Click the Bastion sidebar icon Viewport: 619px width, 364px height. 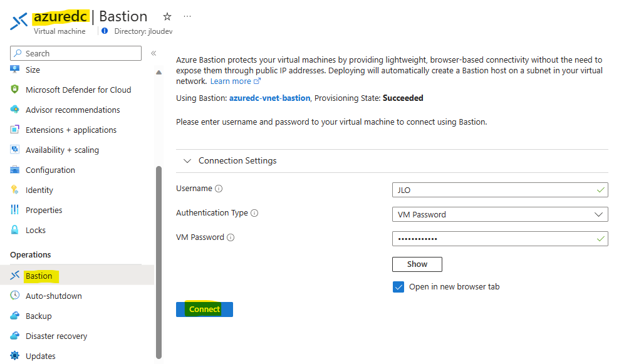point(14,276)
